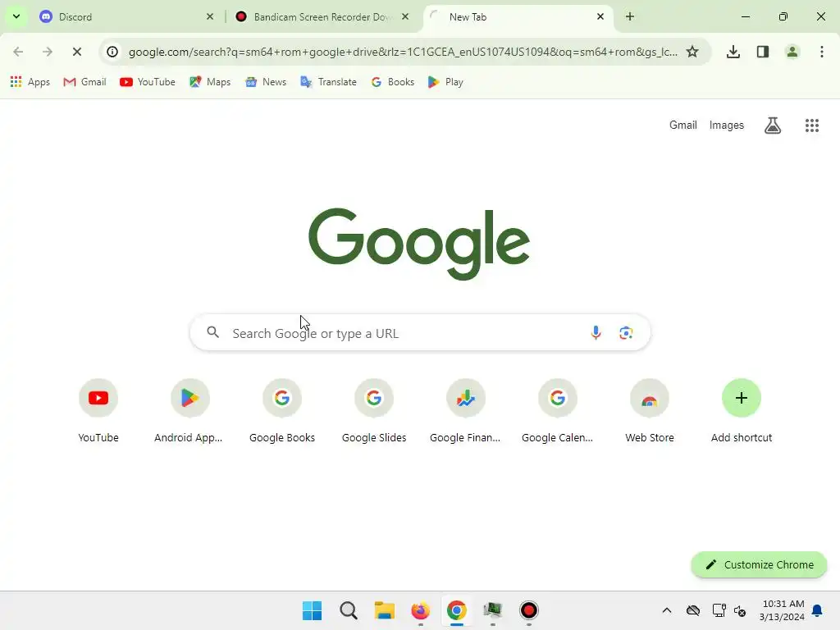Open the Chrome three-dot menu

pyautogui.click(x=822, y=52)
